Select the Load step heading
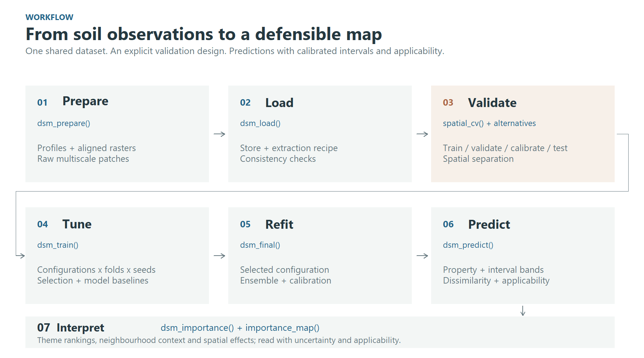Image resolution: width=644 pixels, height=358 pixels. point(279,103)
